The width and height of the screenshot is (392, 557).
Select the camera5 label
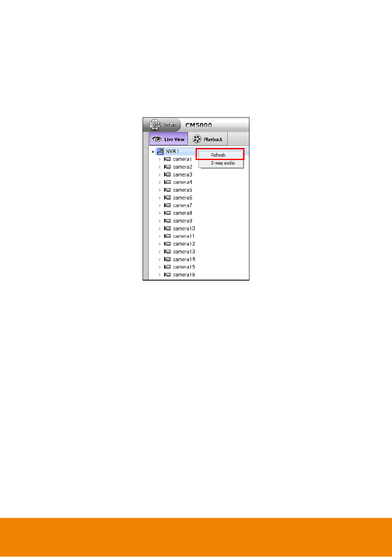pyautogui.click(x=182, y=190)
